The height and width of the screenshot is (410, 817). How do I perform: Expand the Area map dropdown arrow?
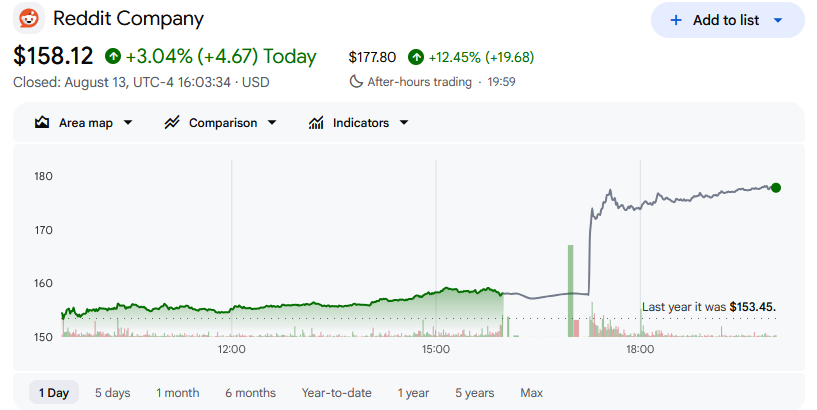click(x=128, y=123)
